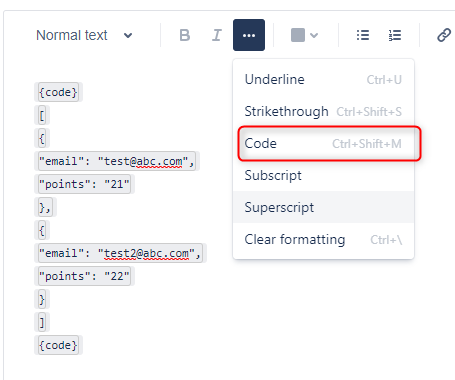Select Code from the formatting menu

pyautogui.click(x=323, y=144)
